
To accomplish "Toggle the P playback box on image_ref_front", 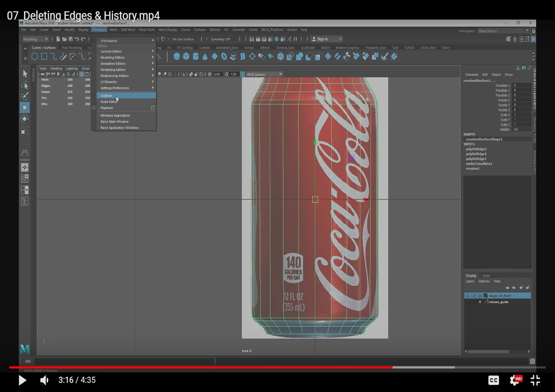I will [474, 296].
